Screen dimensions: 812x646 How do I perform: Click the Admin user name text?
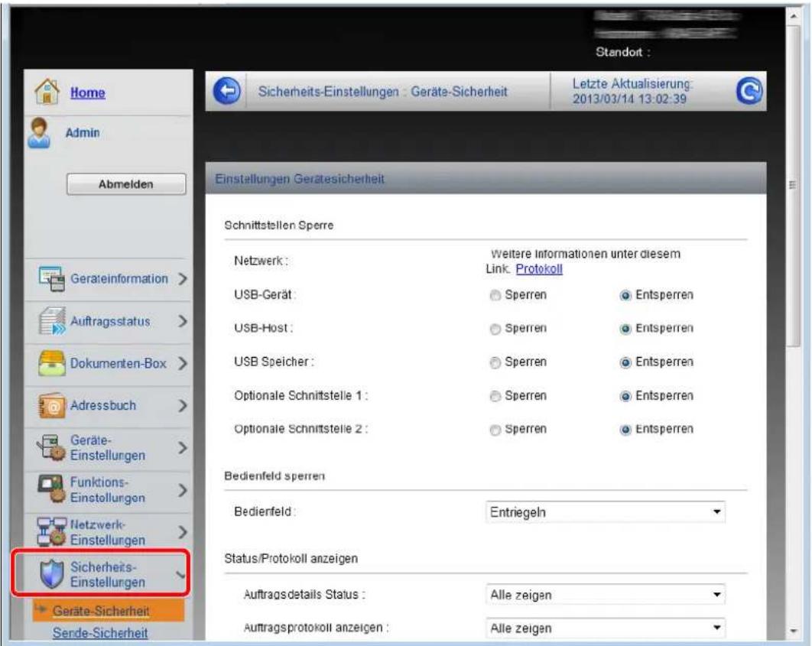[x=83, y=133]
